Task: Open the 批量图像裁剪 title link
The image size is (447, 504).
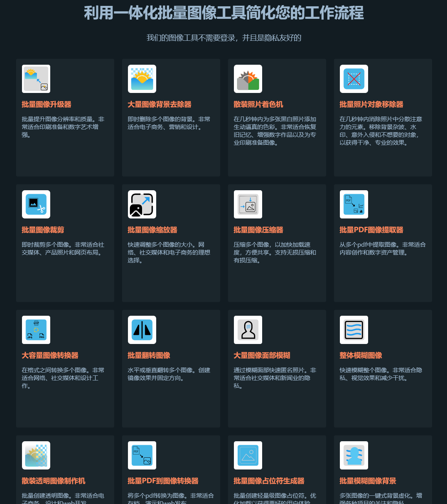Action: pos(43,230)
